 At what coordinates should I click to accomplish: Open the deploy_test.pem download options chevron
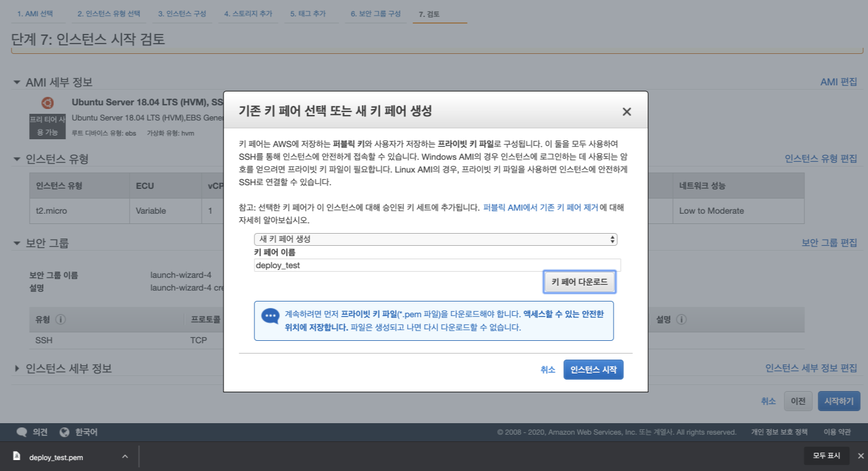point(125,456)
